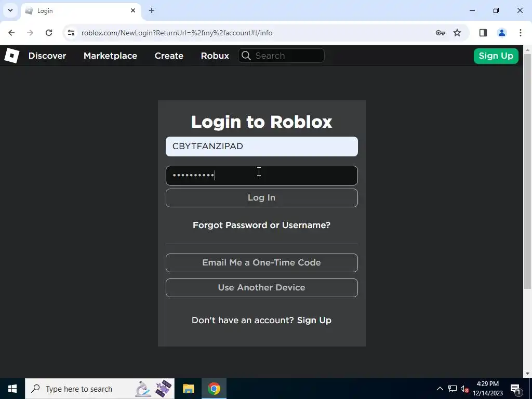Open a new tab with the plus icon
The width and height of the screenshot is (532, 399).
coord(152,10)
